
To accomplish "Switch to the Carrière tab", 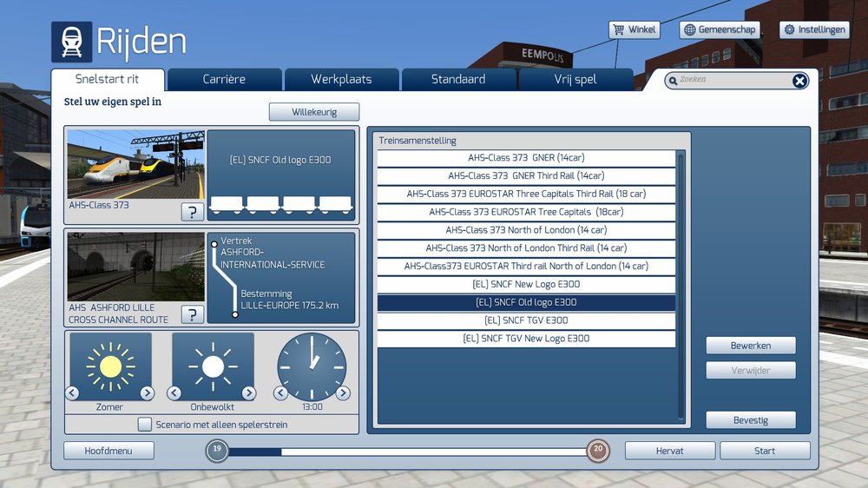I will click(224, 79).
